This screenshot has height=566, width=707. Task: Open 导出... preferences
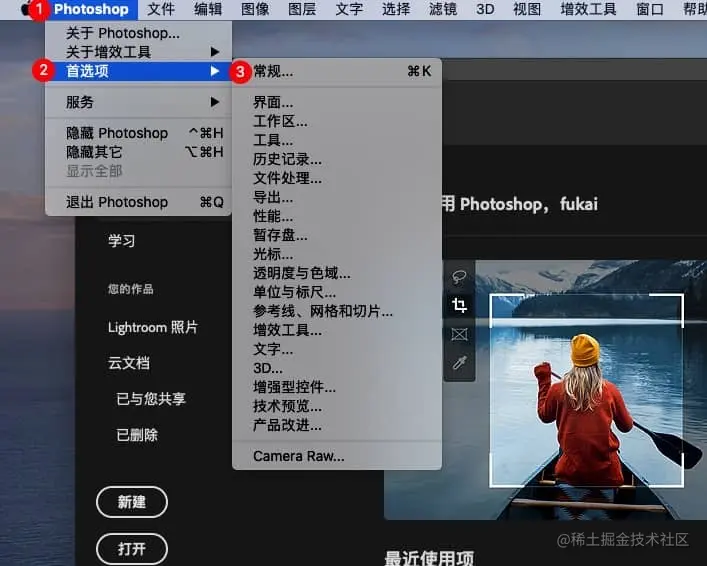tap(337, 197)
